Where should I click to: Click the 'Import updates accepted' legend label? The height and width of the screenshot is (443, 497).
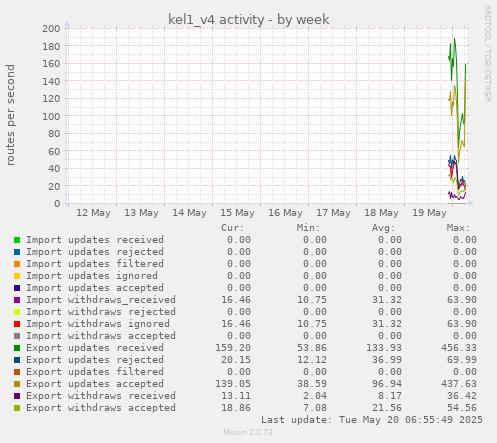pos(95,288)
